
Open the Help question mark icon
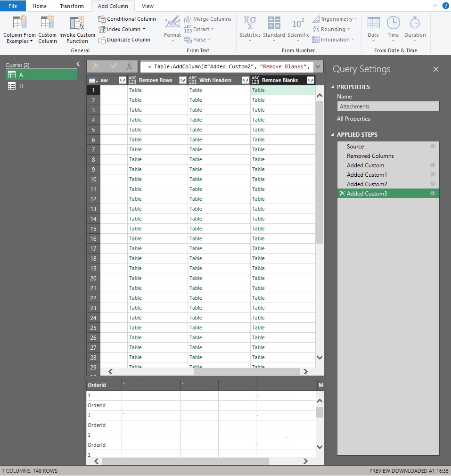pyautogui.click(x=445, y=6)
